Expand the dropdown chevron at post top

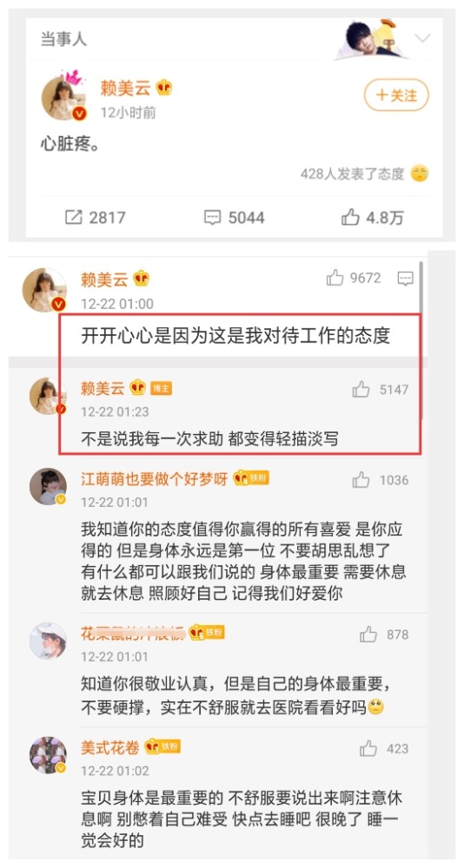click(422, 38)
